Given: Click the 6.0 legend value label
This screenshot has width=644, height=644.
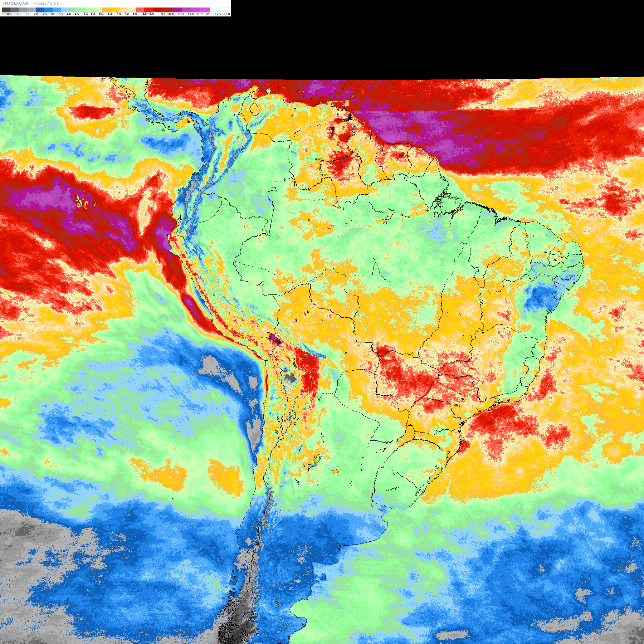Looking at the screenshot, I should [x=101, y=14].
